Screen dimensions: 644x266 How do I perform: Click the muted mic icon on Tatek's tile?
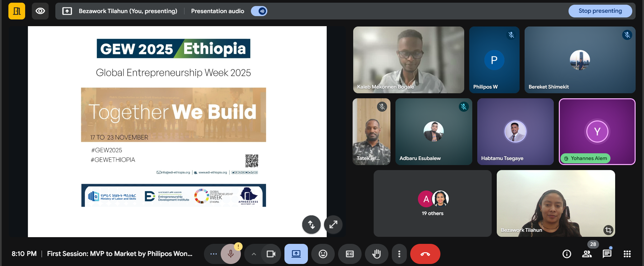(382, 107)
